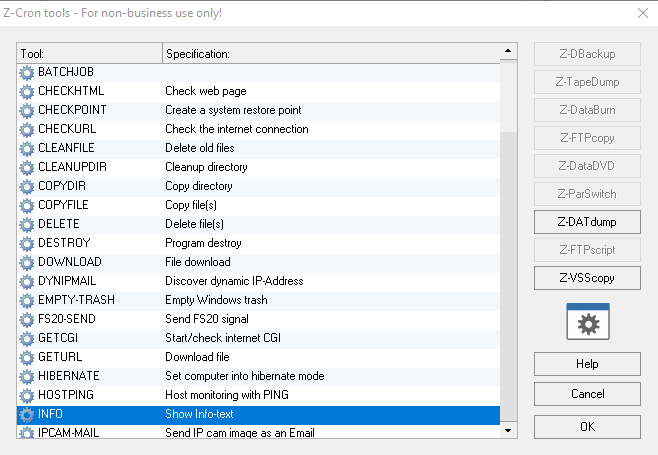
Task: Click the gear icon beside COPYDIR
Action: click(x=26, y=186)
